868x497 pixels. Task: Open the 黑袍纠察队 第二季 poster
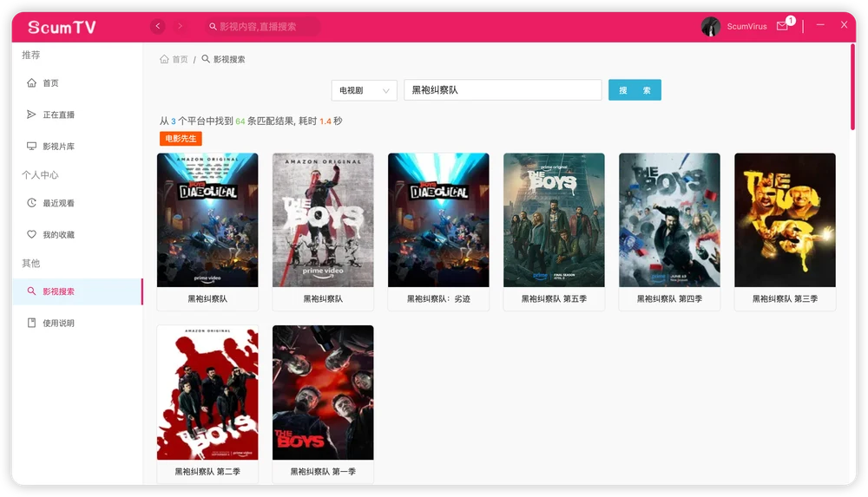pos(207,392)
